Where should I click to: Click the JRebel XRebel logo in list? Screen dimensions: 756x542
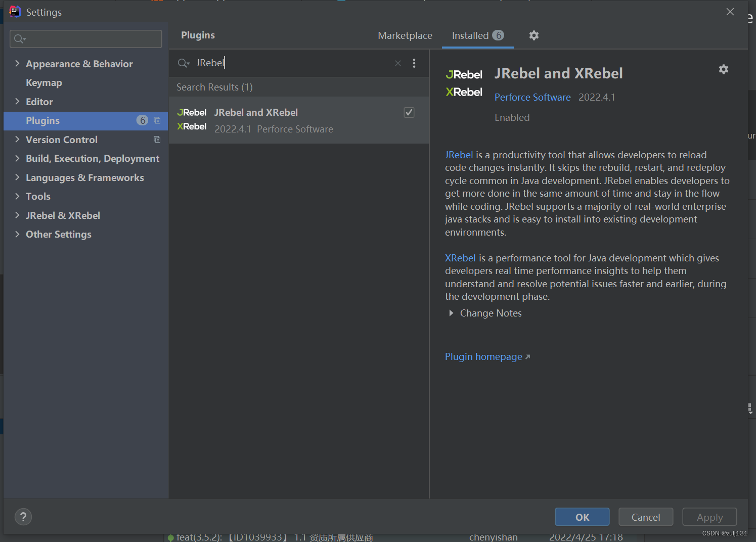click(x=192, y=119)
